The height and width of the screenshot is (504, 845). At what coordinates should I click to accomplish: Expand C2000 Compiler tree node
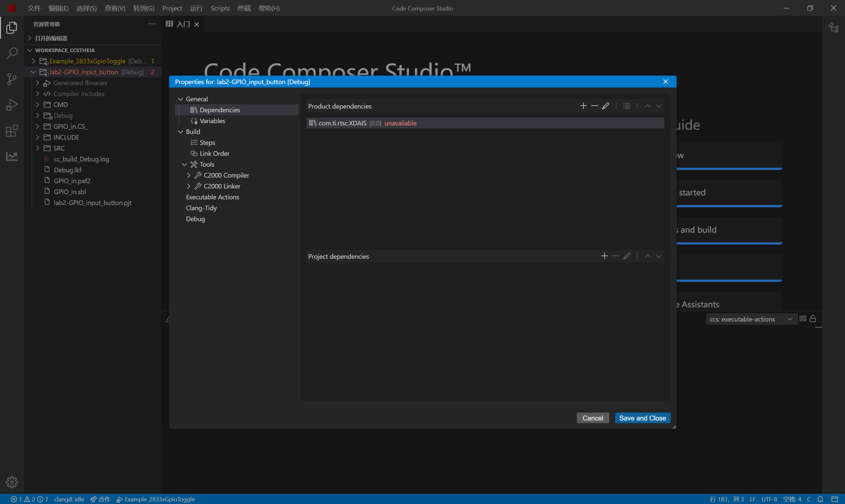pyautogui.click(x=189, y=175)
